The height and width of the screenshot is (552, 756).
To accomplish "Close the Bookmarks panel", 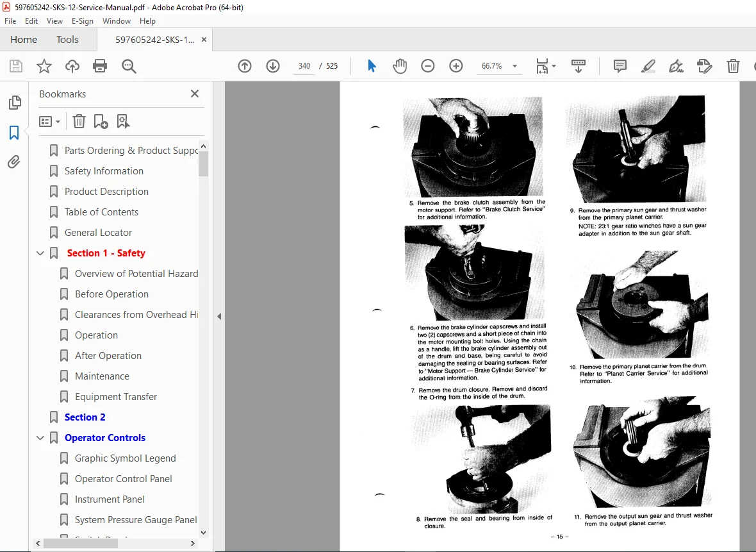I will 195,94.
